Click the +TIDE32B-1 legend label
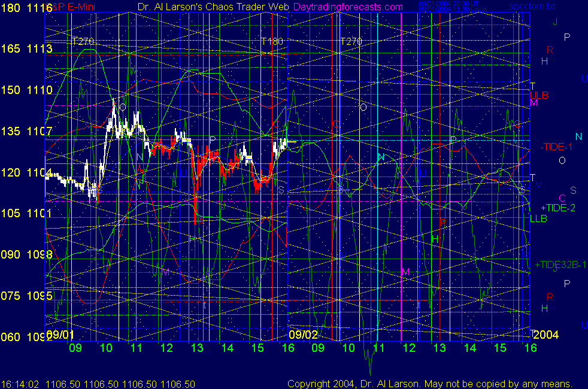Image resolution: width=588 pixels, height=389 pixels. tap(560, 265)
